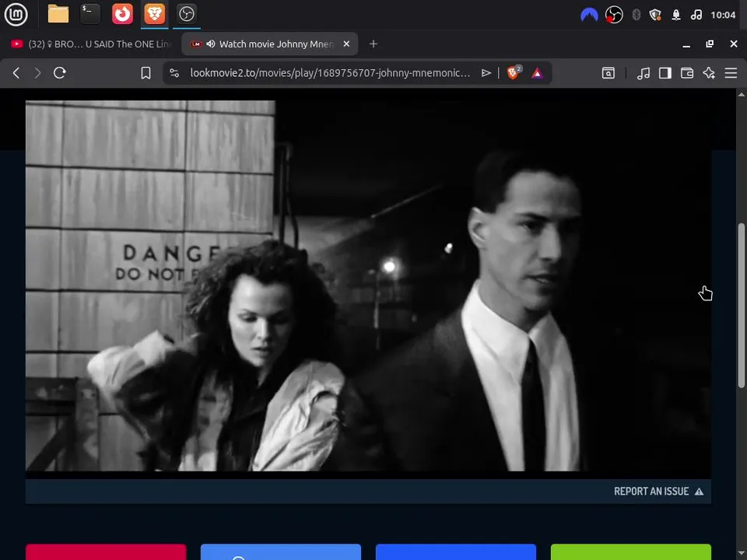This screenshot has height=560, width=747.
Task: Click the dark blue button below the player
Action: (x=455, y=552)
